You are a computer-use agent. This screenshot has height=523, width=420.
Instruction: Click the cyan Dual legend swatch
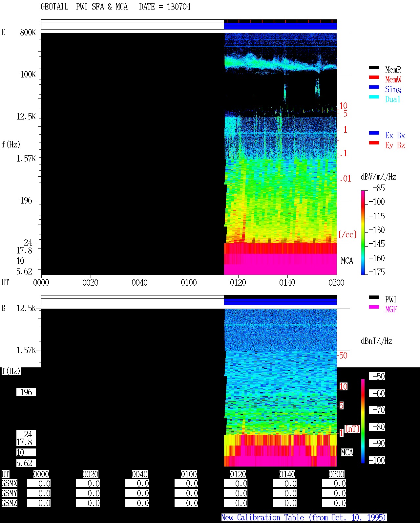[x=374, y=97]
